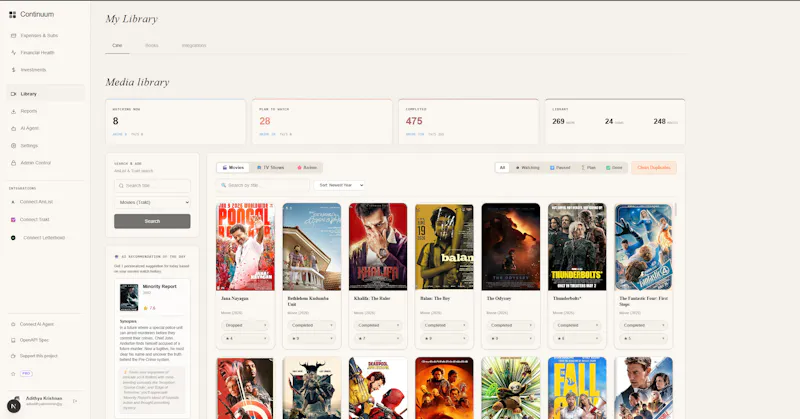This screenshot has height=419, width=800.
Task: Open the Sort: Newest Year dropdown
Action: (339, 185)
